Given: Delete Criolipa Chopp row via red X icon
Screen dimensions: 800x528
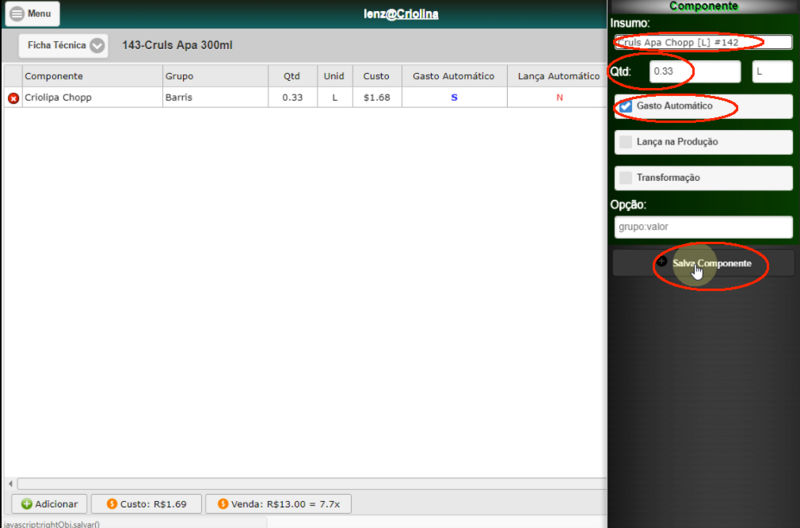Looking at the screenshot, I should 13,98.
